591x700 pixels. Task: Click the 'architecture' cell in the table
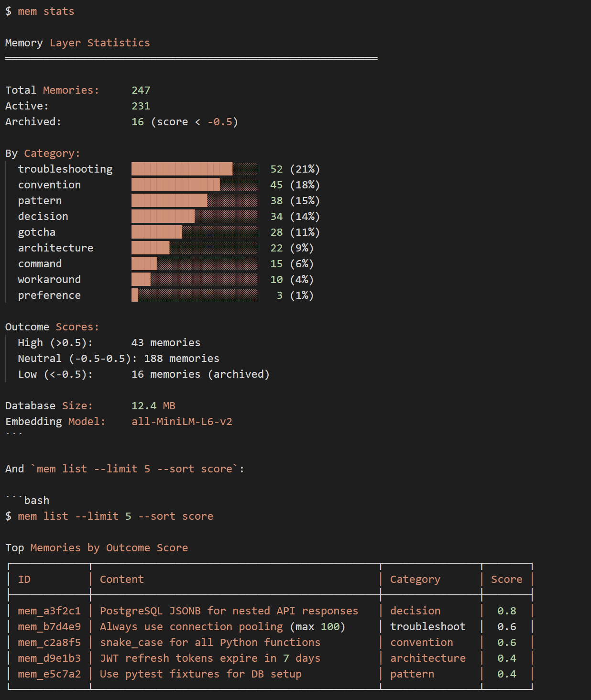[428, 658]
